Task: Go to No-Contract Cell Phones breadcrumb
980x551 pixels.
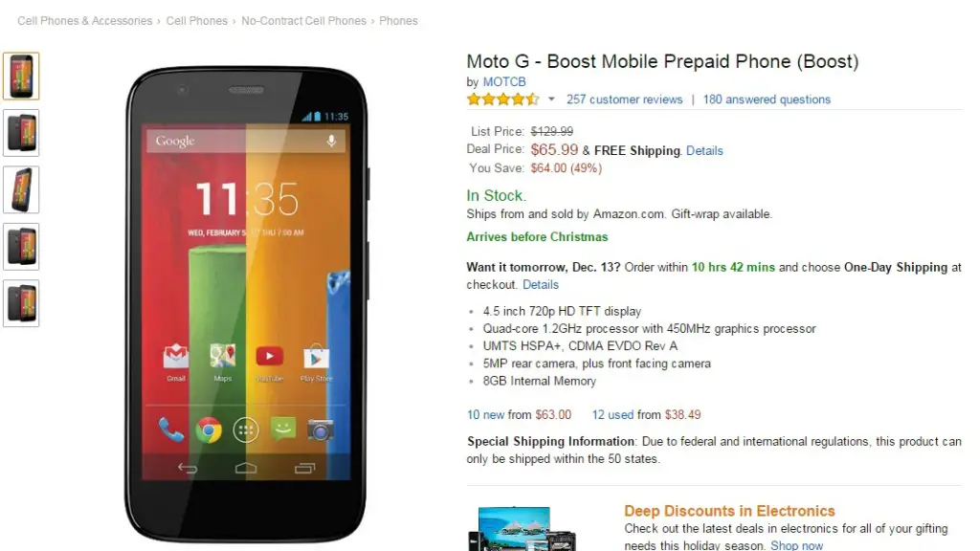Action: point(303,21)
